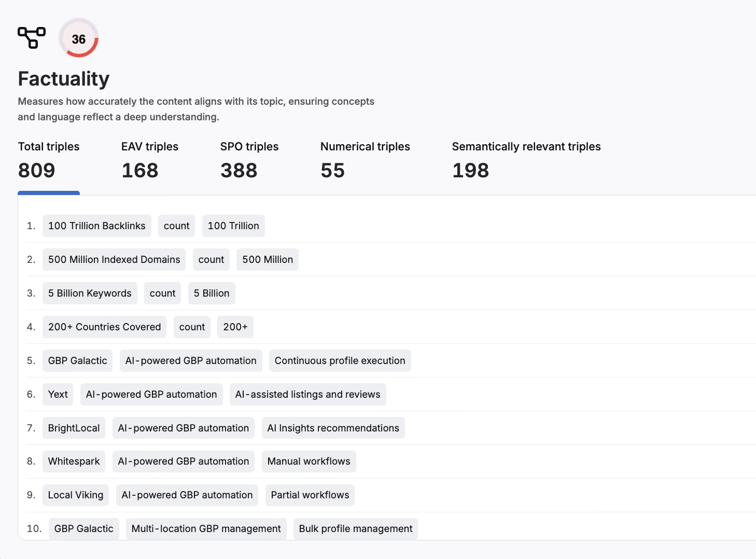Click '200+' value tag
This screenshot has width=756, height=559.
(235, 327)
